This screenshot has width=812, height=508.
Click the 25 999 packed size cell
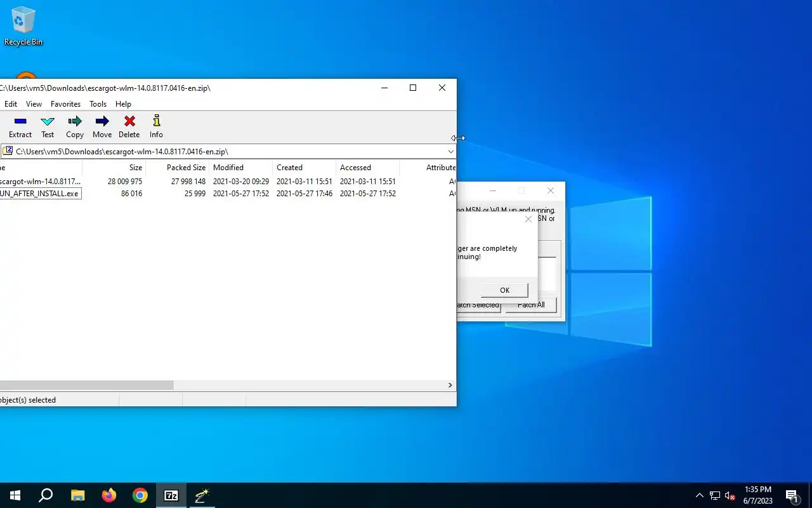[x=195, y=194]
